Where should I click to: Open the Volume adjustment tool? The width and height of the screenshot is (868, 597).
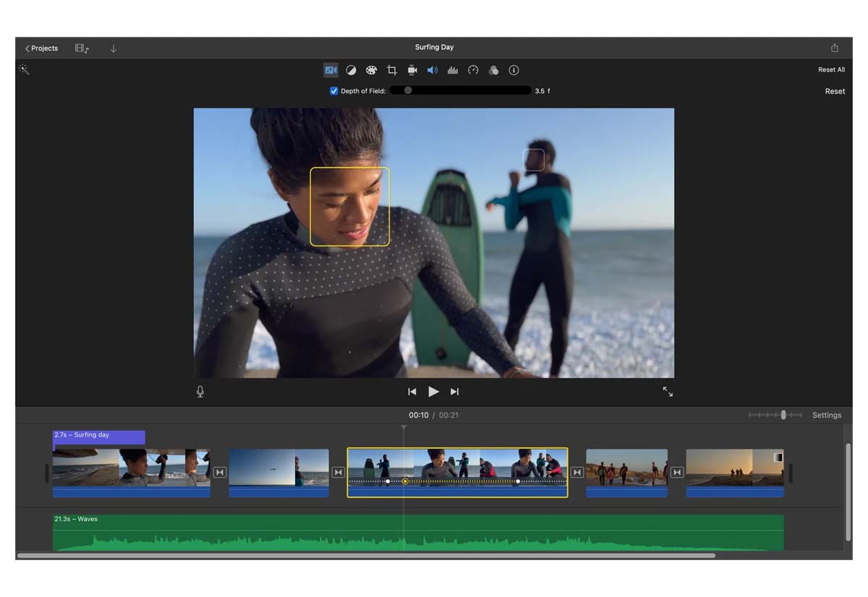pyautogui.click(x=433, y=70)
